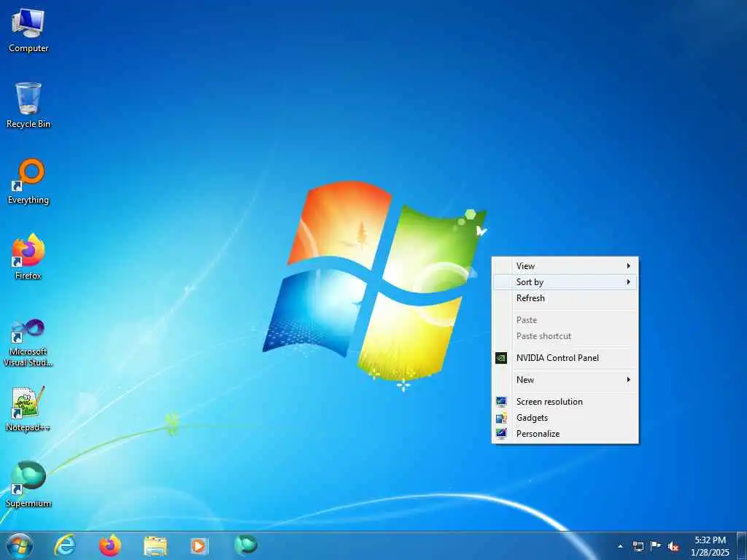Show hidden tray icons arrow
This screenshot has width=747, height=560.
click(620, 546)
